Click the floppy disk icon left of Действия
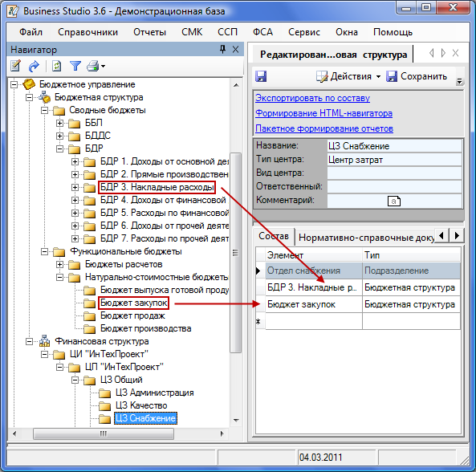 pyautogui.click(x=261, y=76)
